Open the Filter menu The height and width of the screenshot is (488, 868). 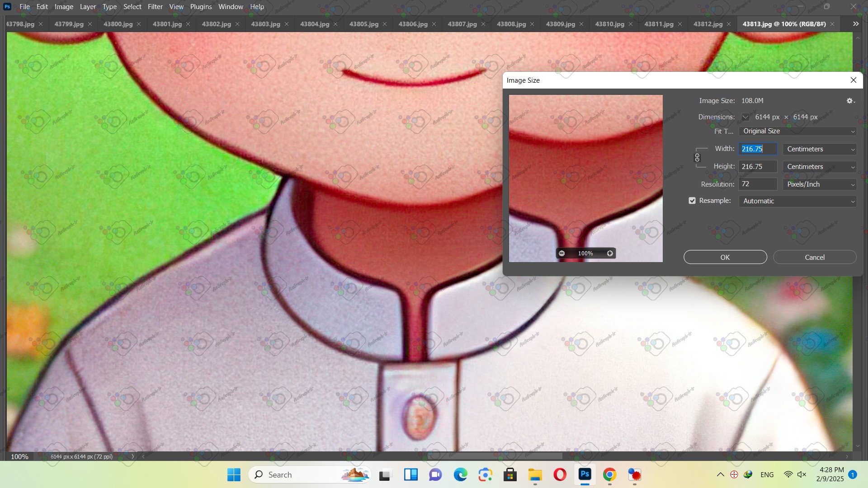[x=155, y=7]
